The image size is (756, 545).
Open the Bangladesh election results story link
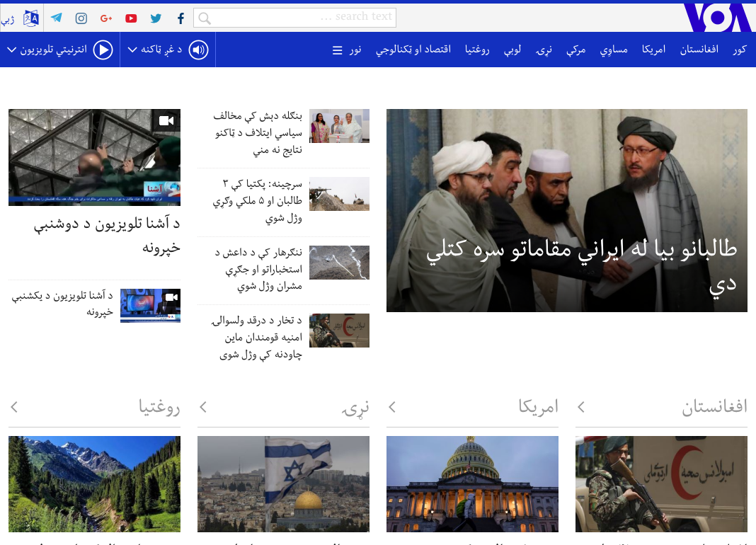click(x=258, y=133)
